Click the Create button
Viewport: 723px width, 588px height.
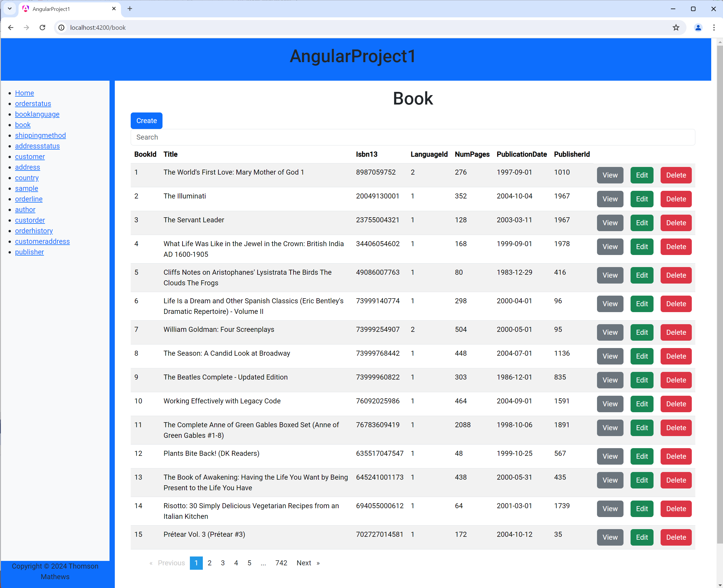(x=147, y=121)
